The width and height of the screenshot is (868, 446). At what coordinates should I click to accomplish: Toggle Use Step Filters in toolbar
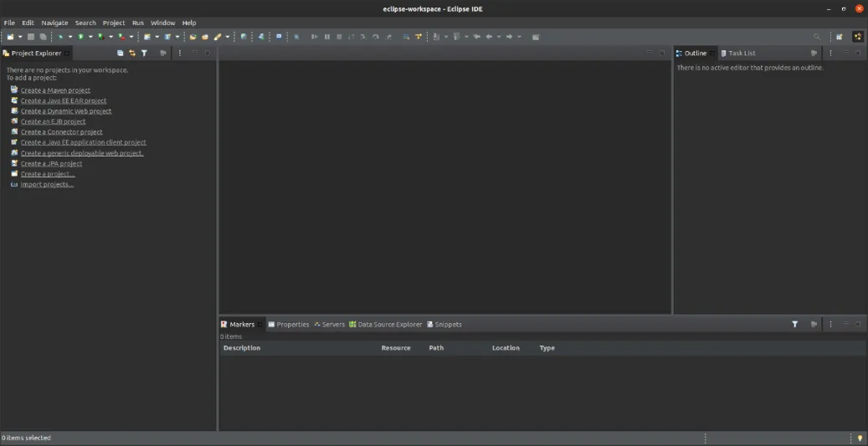click(419, 37)
